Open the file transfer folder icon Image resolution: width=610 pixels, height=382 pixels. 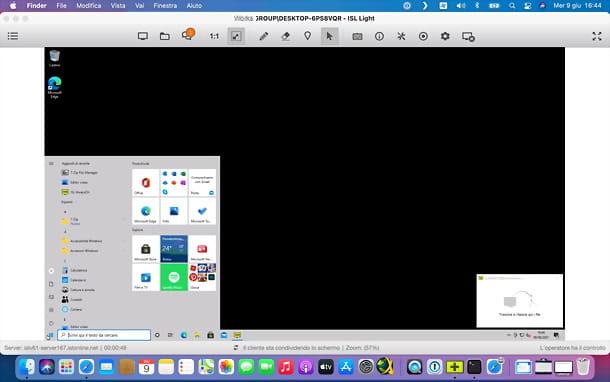click(165, 36)
